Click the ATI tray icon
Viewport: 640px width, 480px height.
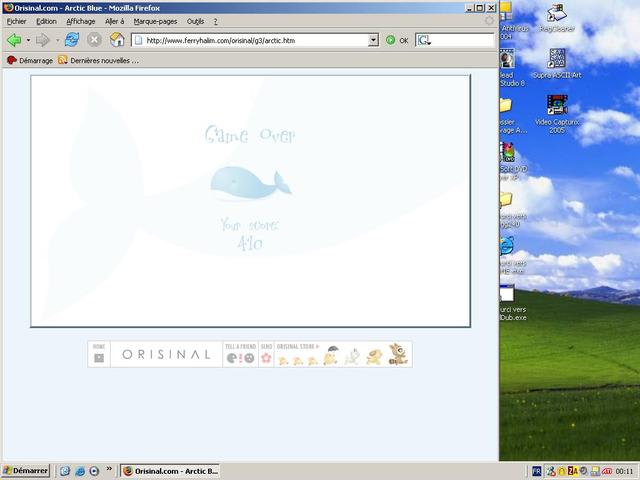tap(607, 471)
